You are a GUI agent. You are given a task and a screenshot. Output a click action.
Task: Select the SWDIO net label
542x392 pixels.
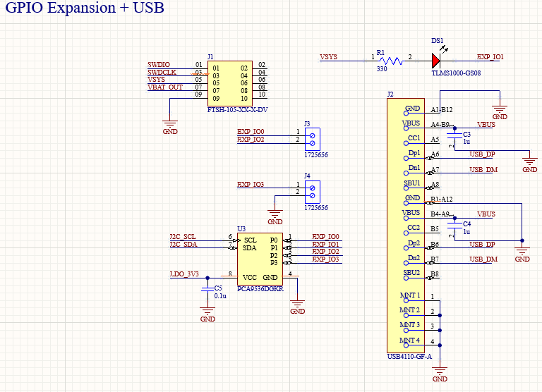pyautogui.click(x=159, y=65)
